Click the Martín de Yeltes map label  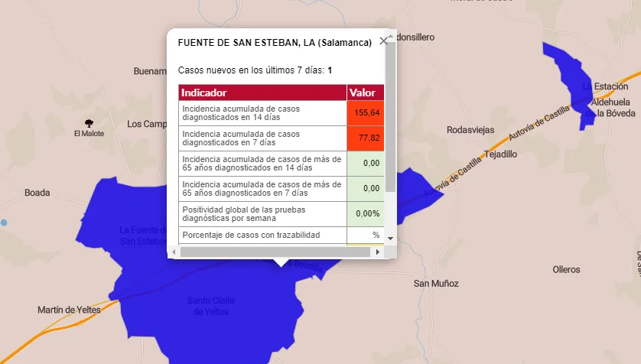(69, 310)
